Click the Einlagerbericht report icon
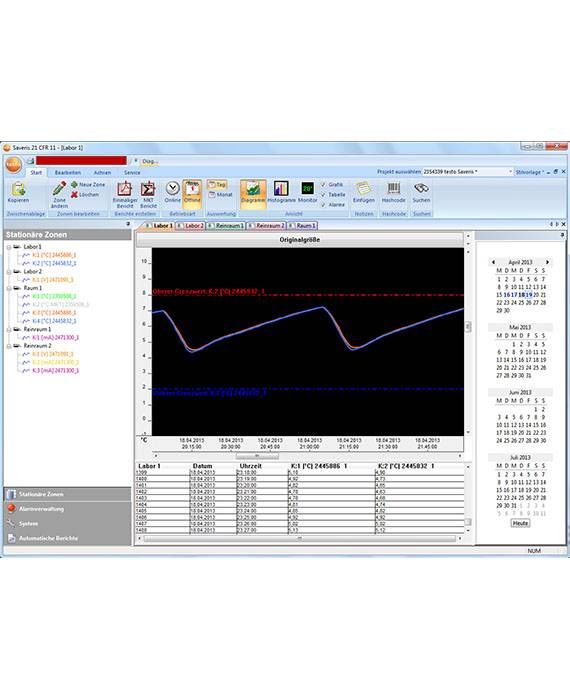Viewport: 570px width, 700px height. (124, 189)
